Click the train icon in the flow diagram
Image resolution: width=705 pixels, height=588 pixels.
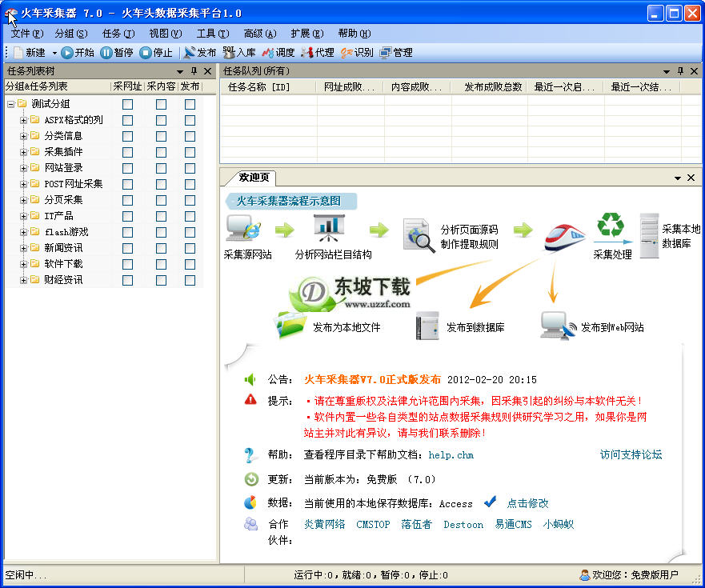[x=565, y=237]
